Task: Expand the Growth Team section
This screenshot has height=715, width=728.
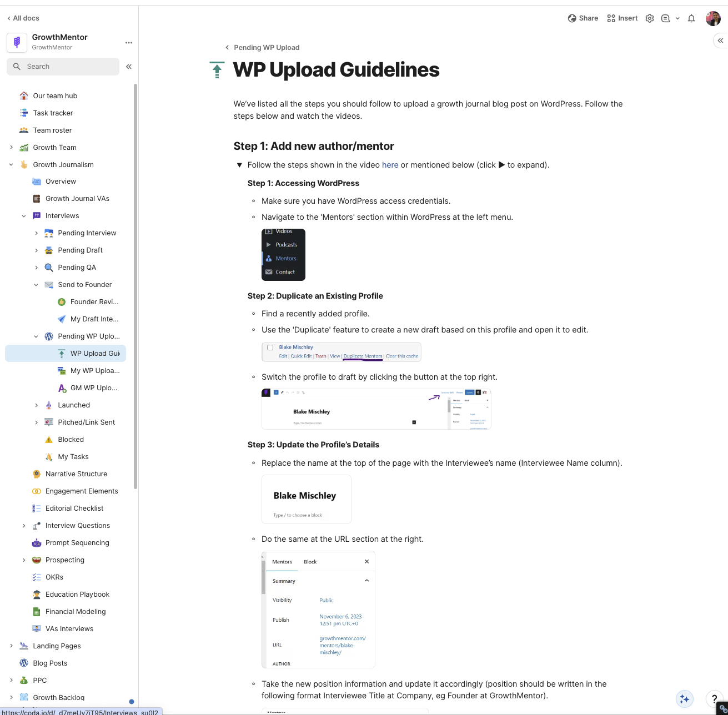Action: coord(11,147)
